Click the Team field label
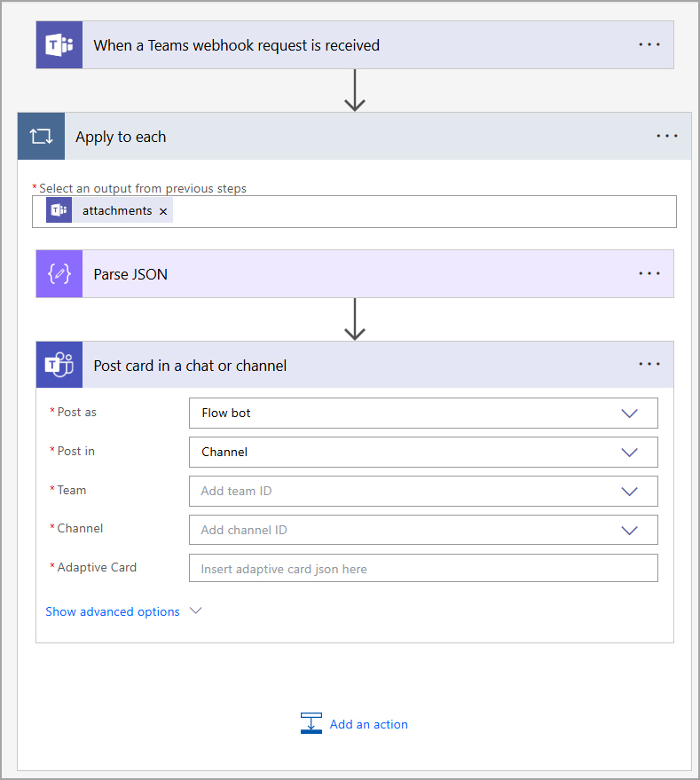Image resolution: width=700 pixels, height=780 pixels. pos(72,490)
